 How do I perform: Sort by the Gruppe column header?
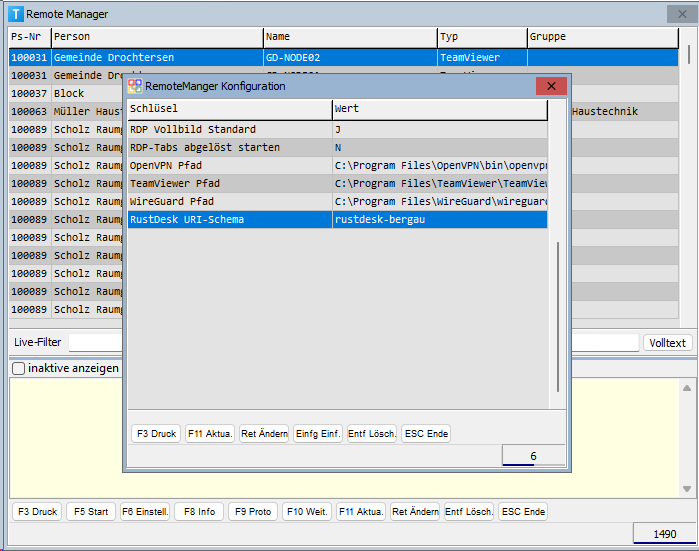603,37
